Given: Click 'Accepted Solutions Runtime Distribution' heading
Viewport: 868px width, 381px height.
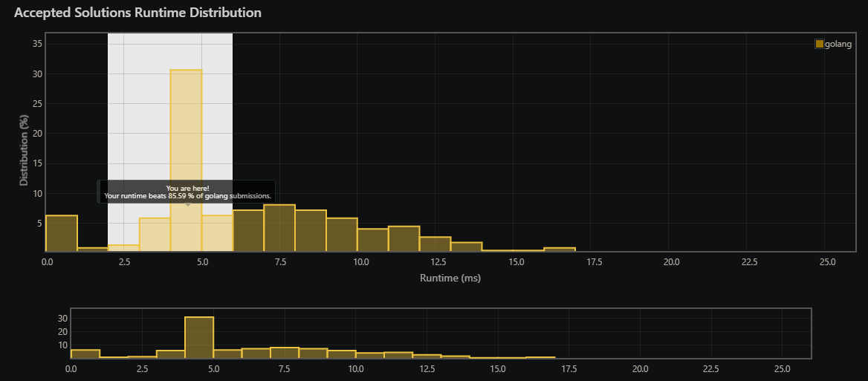Looking at the screenshot, I should pos(137,13).
